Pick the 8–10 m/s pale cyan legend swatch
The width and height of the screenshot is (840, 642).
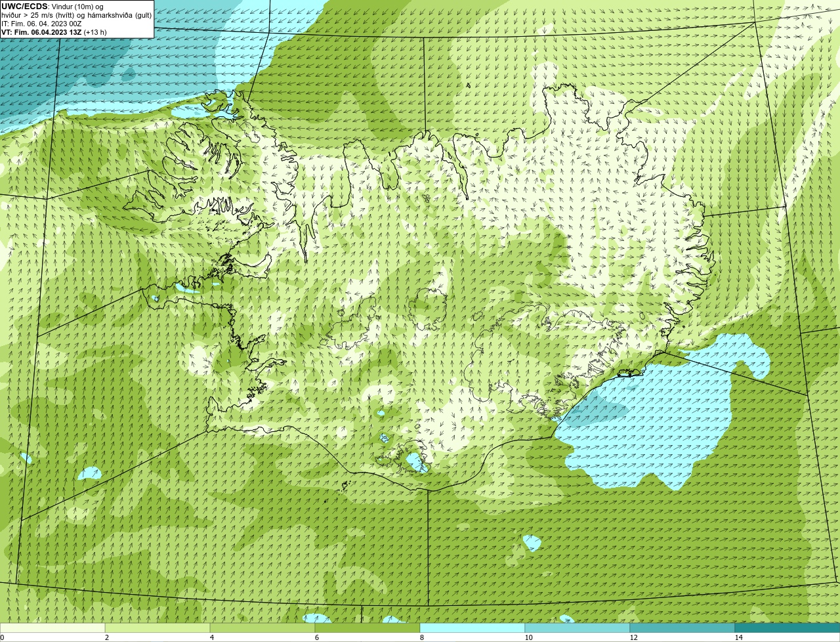coord(472,628)
